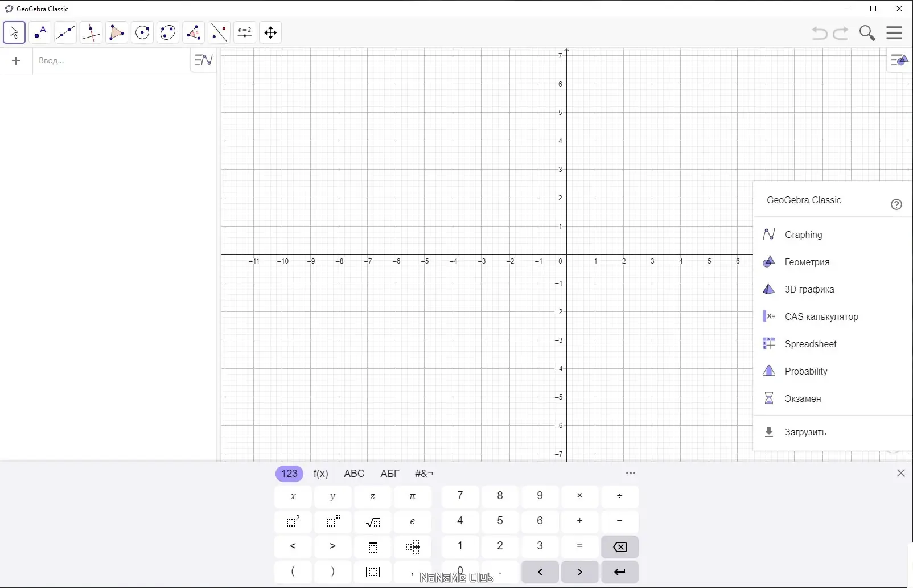The height and width of the screenshot is (588, 913).
Task: Select the Reflect about Line tool
Action: [x=219, y=32]
